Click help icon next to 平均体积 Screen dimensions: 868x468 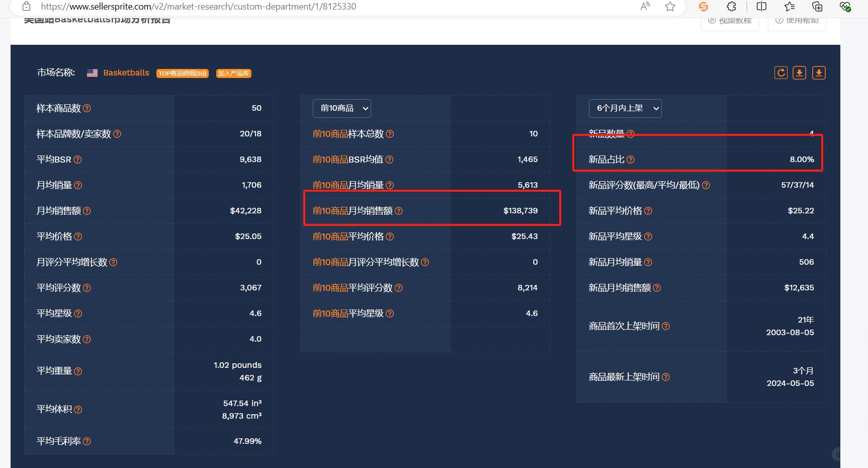78,410
